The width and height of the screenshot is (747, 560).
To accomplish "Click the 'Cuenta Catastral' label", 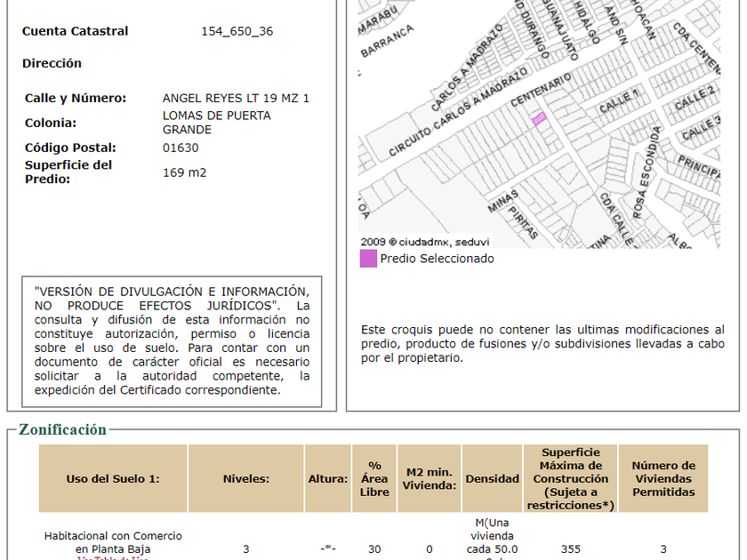I will (76, 31).
